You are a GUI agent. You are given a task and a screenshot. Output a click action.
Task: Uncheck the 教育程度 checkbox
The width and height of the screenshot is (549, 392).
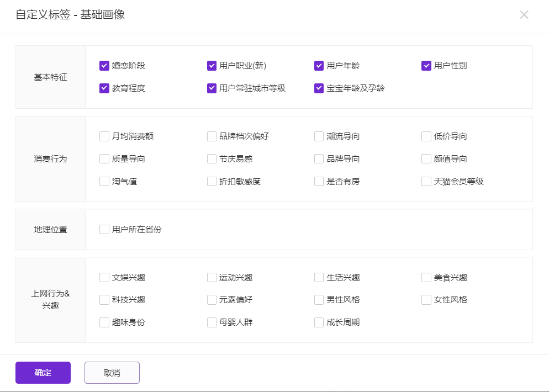point(104,88)
